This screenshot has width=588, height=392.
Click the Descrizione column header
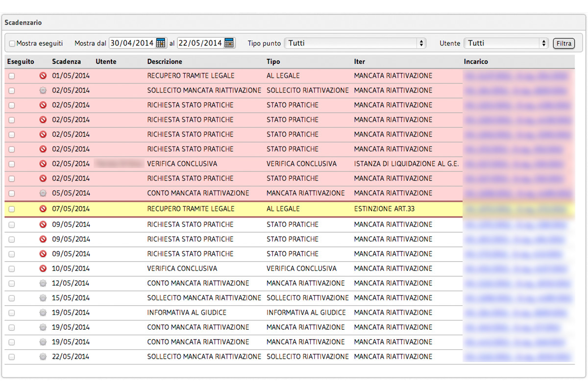[165, 62]
